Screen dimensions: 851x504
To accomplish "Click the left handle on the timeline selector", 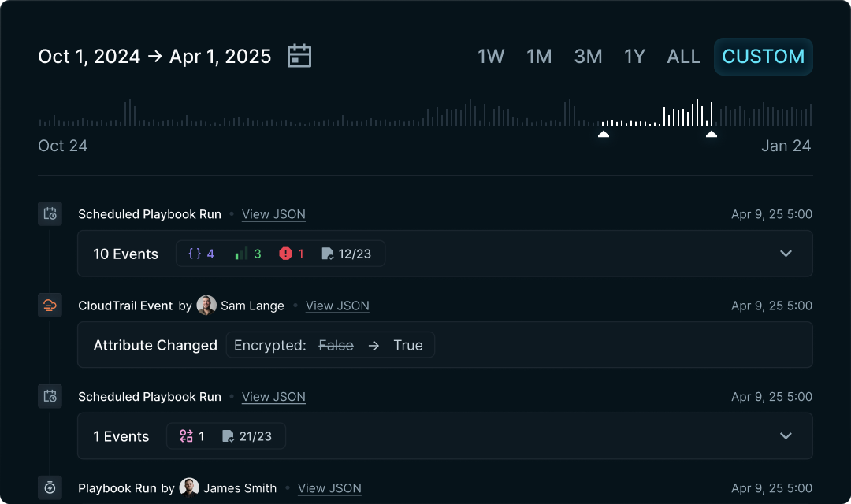I will coord(603,134).
